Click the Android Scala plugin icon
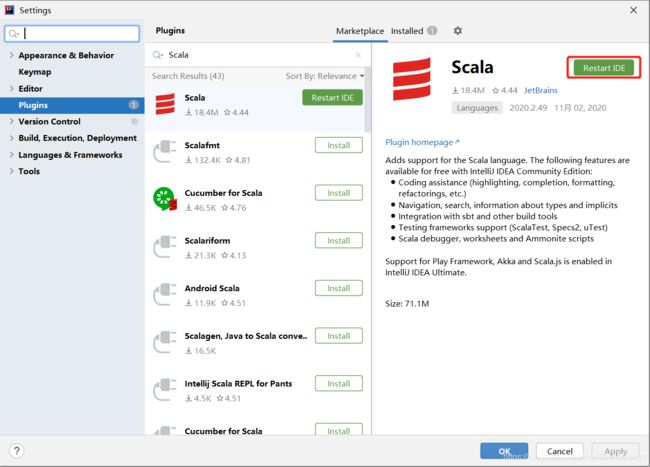Viewport: 650px width, 467px height. pos(165,295)
